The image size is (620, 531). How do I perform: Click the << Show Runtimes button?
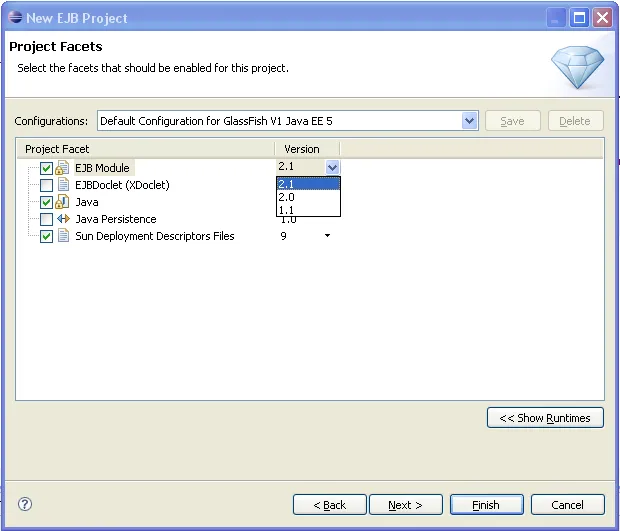(x=545, y=418)
